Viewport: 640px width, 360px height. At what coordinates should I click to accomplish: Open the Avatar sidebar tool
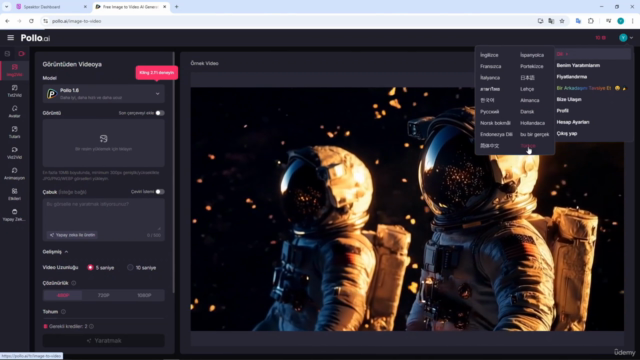pyautogui.click(x=14, y=111)
